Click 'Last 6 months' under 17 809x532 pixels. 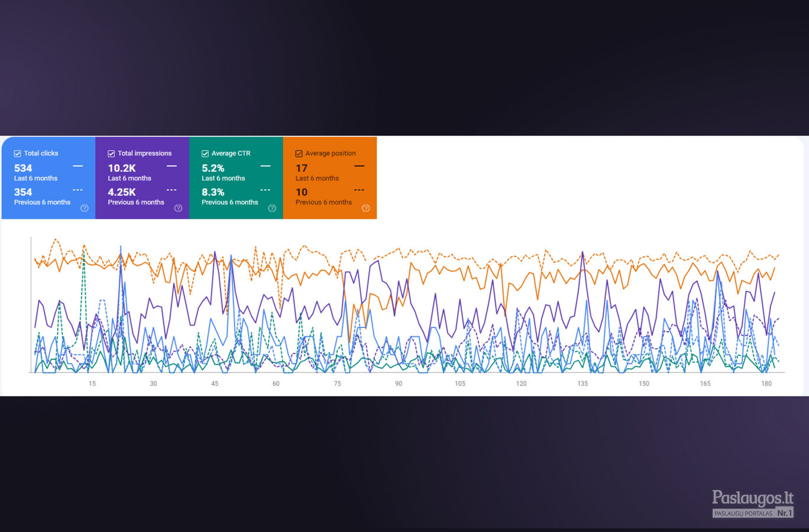point(318,179)
